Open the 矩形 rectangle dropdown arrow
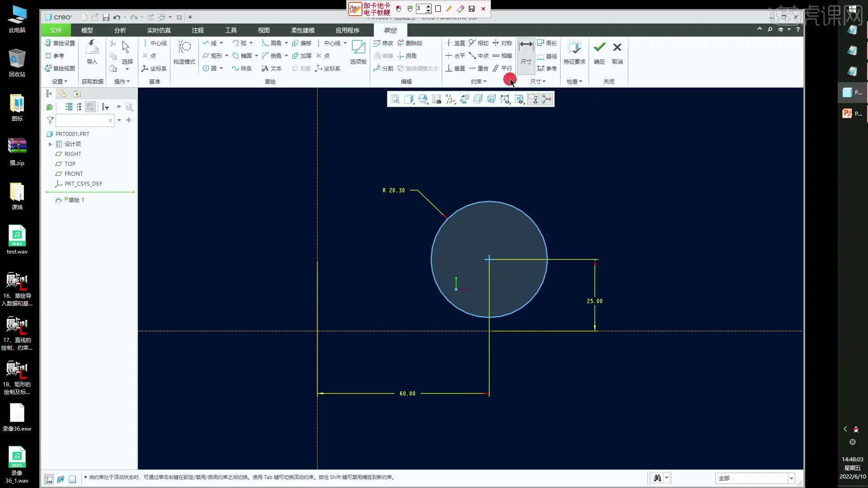The height and width of the screenshot is (488, 868). (226, 56)
